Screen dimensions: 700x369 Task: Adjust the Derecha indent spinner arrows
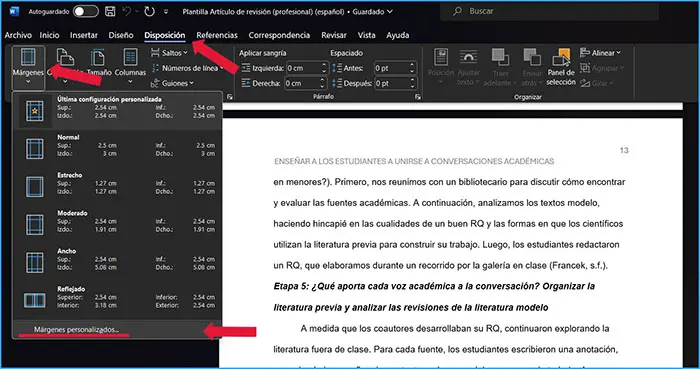(x=323, y=83)
